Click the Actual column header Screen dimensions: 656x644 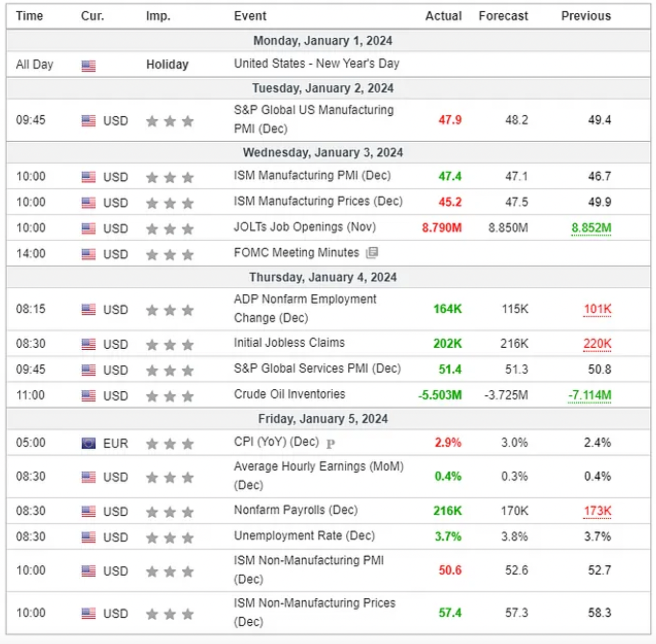coord(443,16)
